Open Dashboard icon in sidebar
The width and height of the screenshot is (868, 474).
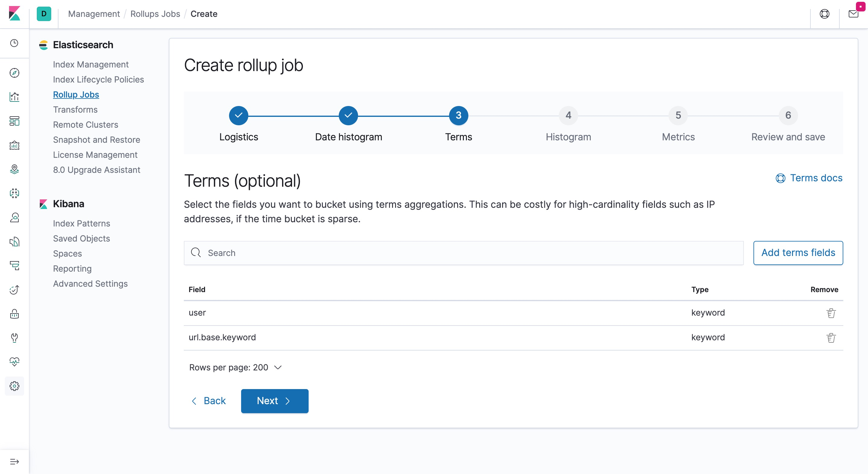(14, 121)
